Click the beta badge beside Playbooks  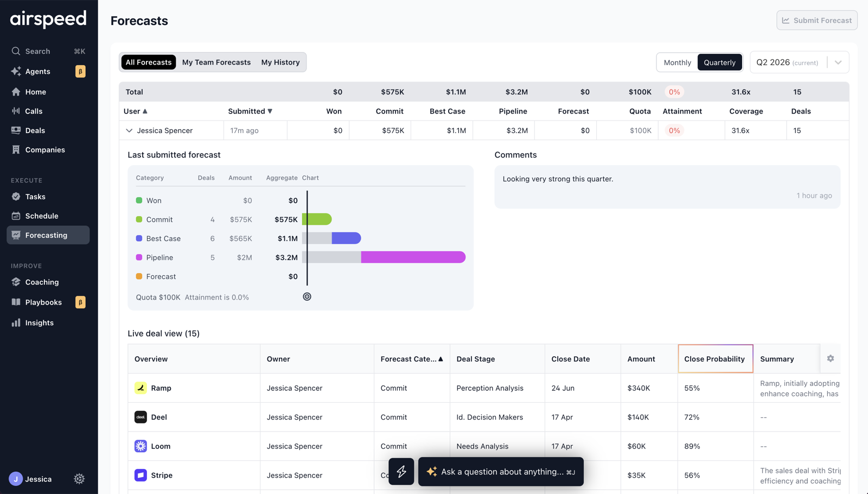(x=80, y=302)
